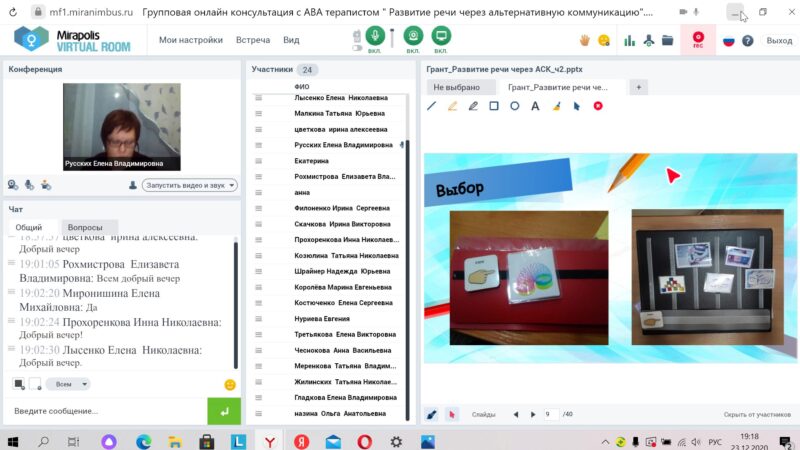Add new document tab with plus
800x450 pixels.
coord(639,87)
